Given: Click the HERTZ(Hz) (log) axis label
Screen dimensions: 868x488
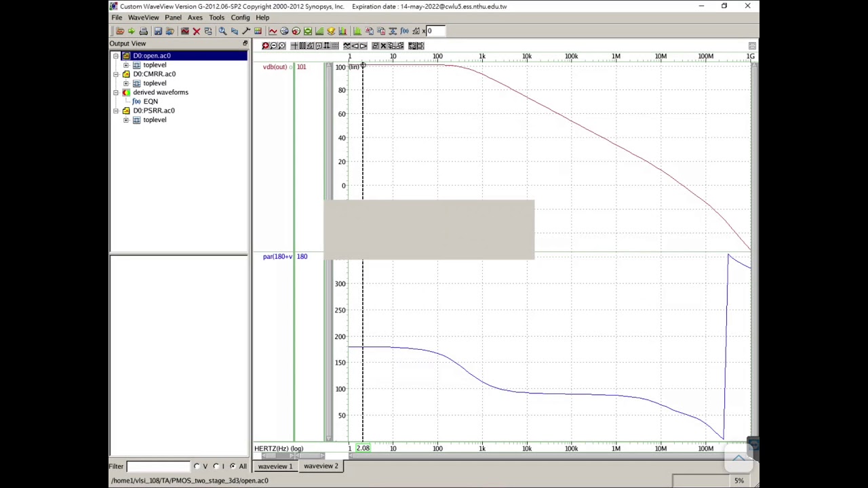Looking at the screenshot, I should [279, 448].
